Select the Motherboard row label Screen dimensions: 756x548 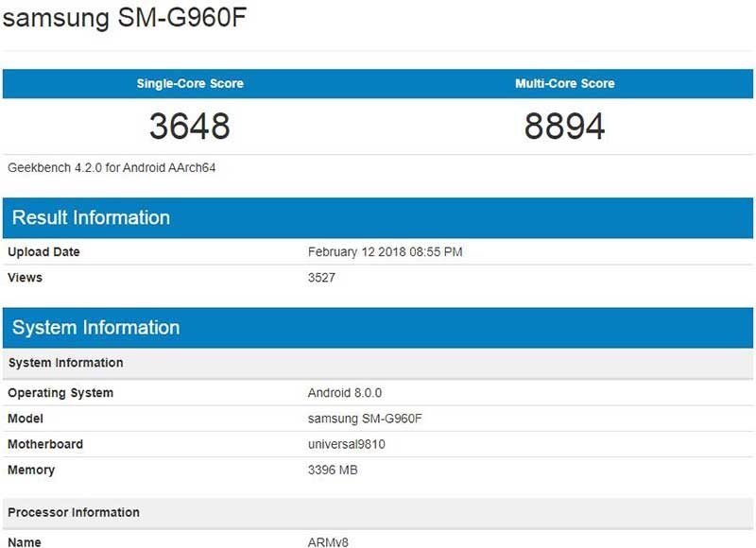pos(45,444)
